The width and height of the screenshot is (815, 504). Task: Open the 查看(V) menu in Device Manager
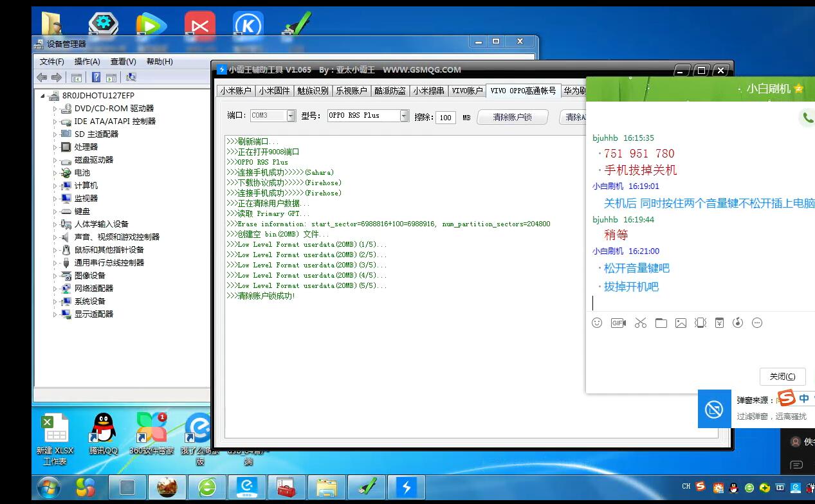pos(123,62)
